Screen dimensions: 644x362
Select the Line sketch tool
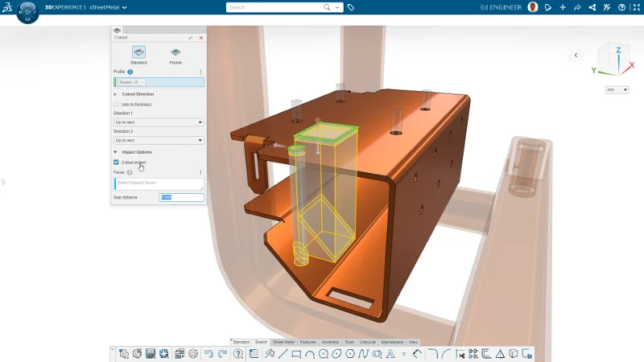283,354
